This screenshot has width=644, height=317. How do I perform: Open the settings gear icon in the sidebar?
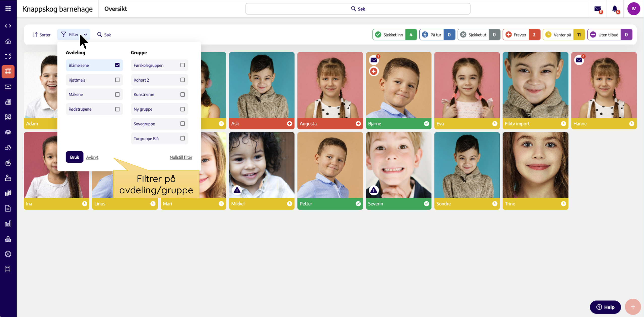(x=8, y=254)
